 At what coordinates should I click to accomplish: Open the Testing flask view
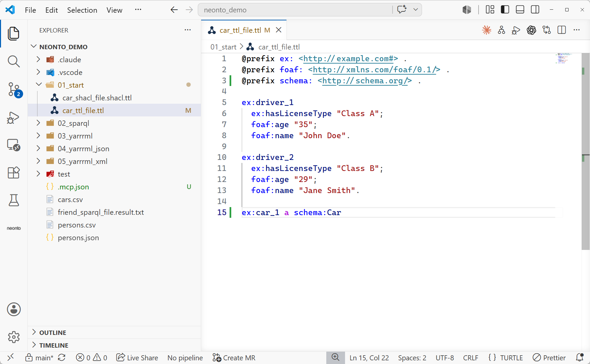point(13,200)
